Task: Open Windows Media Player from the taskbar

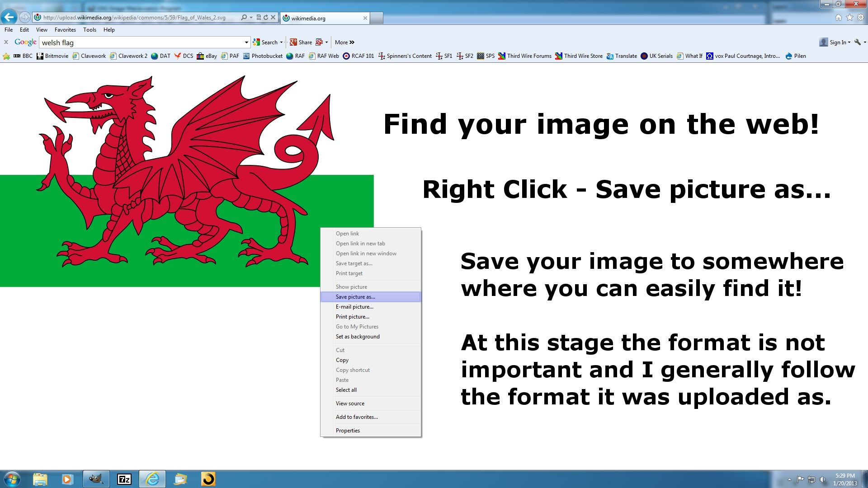Action: [67, 479]
